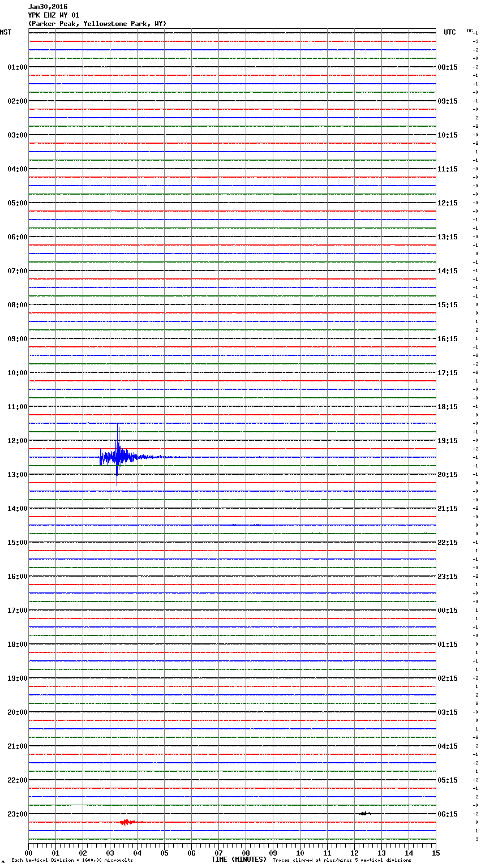Click the 00 minute tick label on bottom axis
Image resolution: width=481 pixels, height=868 pixels.
[x=28, y=853]
